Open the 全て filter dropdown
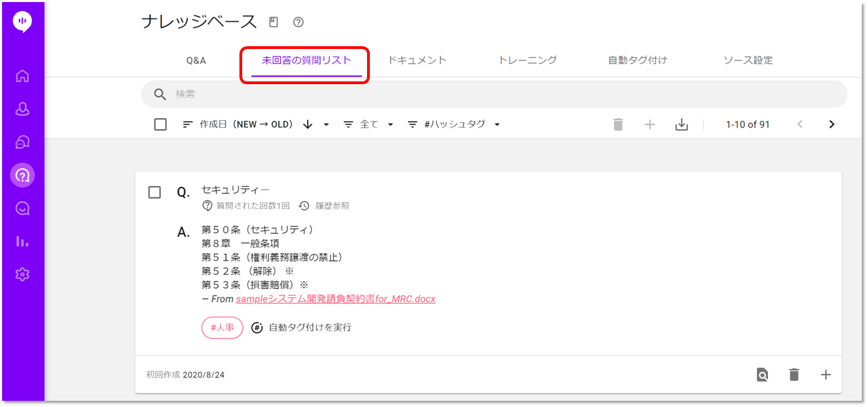868x407 pixels. [390, 125]
